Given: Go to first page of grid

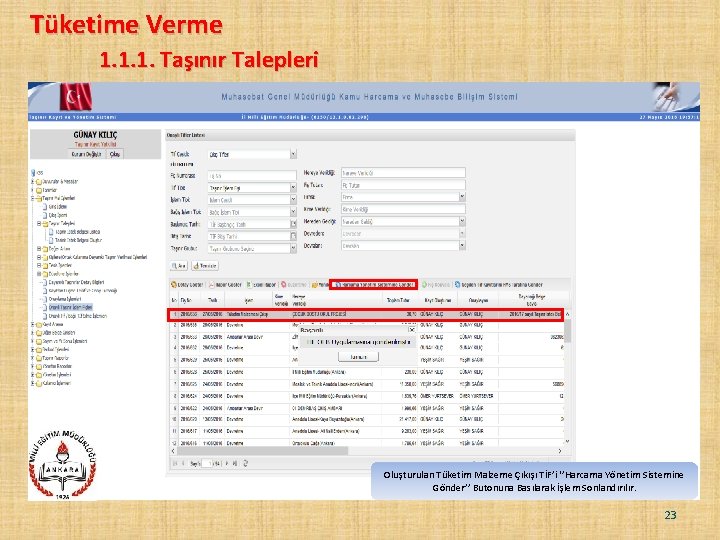Looking at the screenshot, I should (x=175, y=464).
